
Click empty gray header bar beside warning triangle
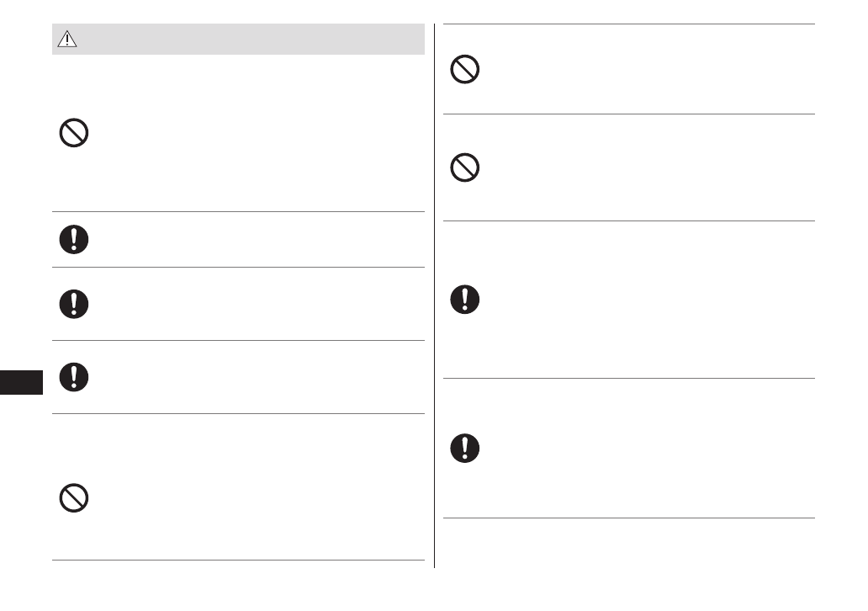[252, 39]
